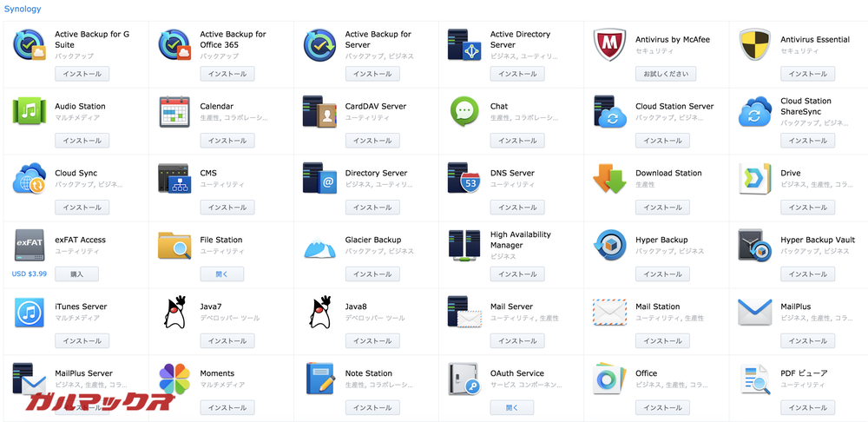The width and height of the screenshot is (868, 422).
Task: Select the Java8 package icon
Action: [319, 313]
